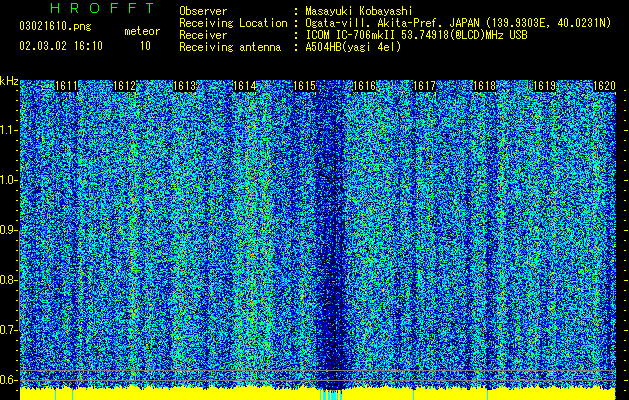
Task: Click the 1619 time marker
Action: (544, 86)
